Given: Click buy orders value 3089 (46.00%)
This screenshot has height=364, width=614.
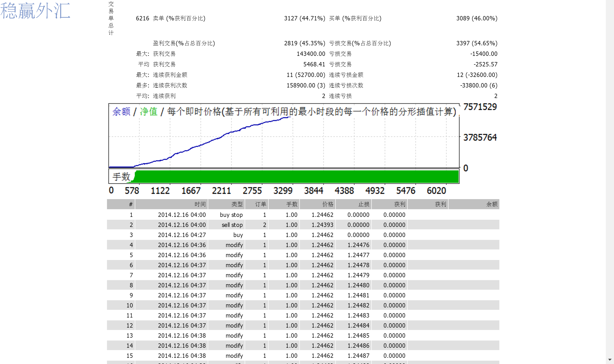Looking at the screenshot, I should pos(477,18).
